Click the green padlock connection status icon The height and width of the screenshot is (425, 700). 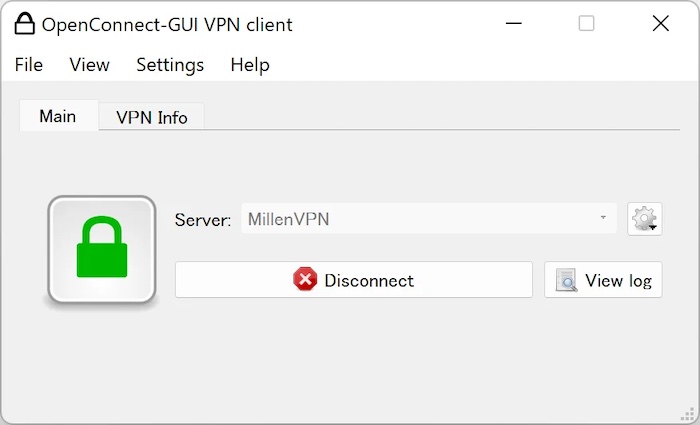click(102, 249)
